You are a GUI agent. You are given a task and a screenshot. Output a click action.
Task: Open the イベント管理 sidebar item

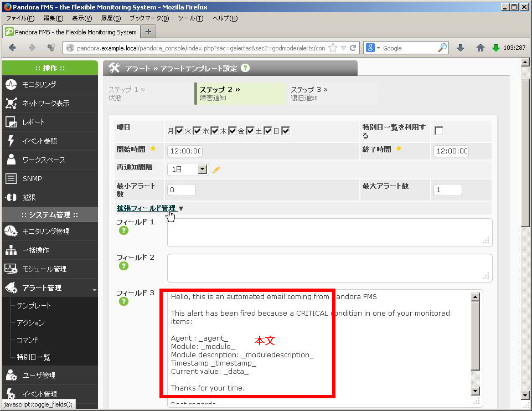click(x=50, y=394)
